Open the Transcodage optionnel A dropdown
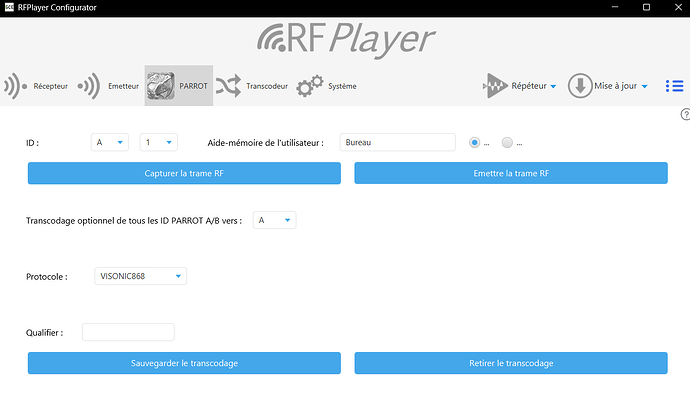Image resolution: width=690 pixels, height=401 pixels. 274,220
